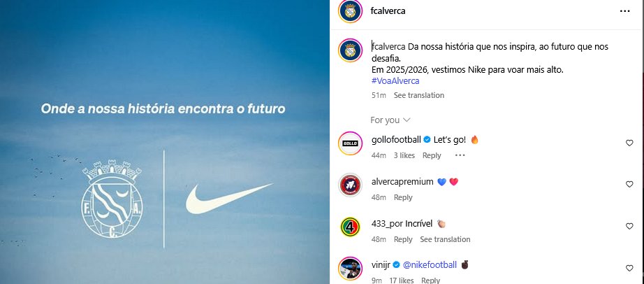Viewport: 644px width, 284px height.
Task: Open the @nikefootball mention link
Action: point(430,265)
